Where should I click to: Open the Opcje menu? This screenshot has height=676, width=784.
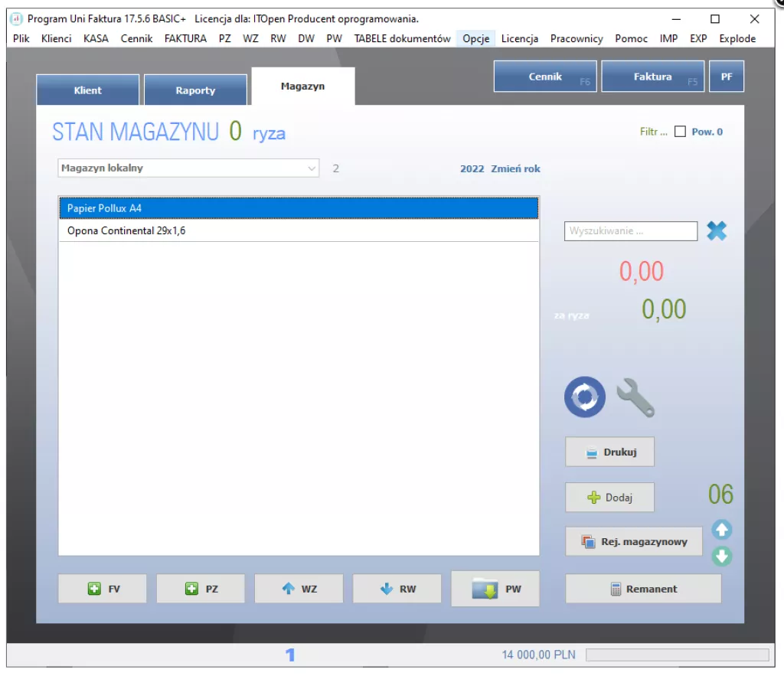[x=476, y=38]
